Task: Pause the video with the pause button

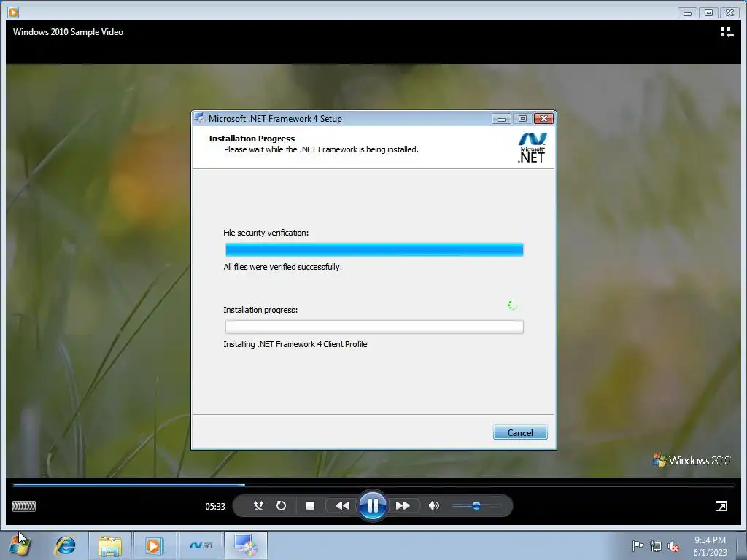Action: pos(373,505)
